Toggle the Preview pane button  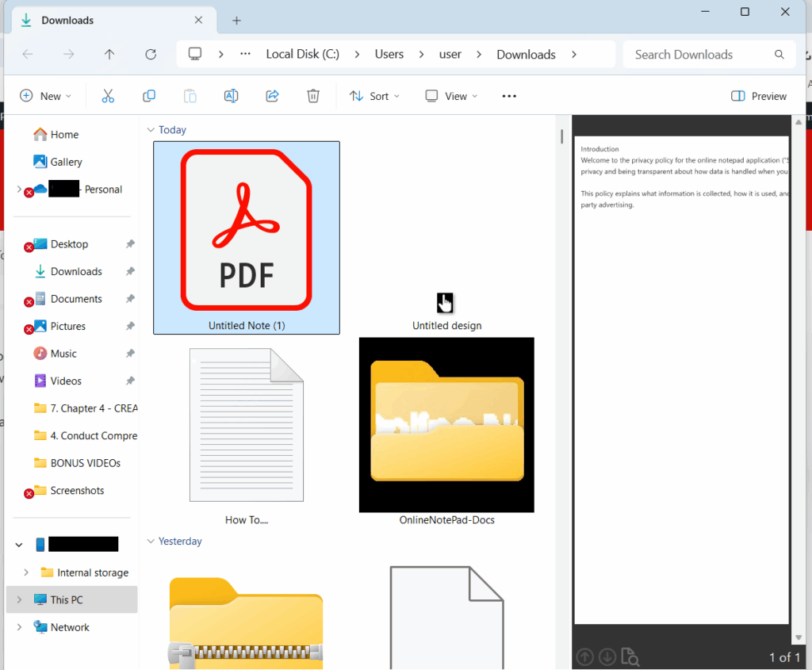[x=758, y=96]
